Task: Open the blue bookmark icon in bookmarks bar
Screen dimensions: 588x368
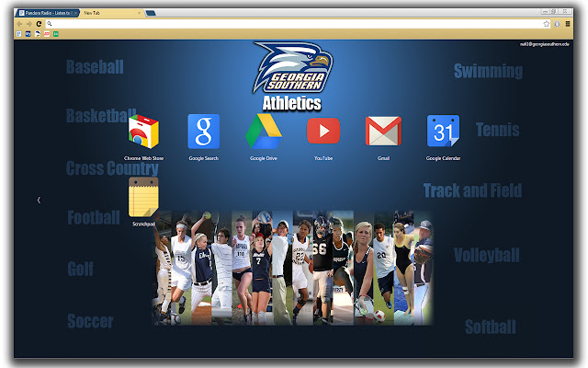Action: pyautogui.click(x=28, y=34)
